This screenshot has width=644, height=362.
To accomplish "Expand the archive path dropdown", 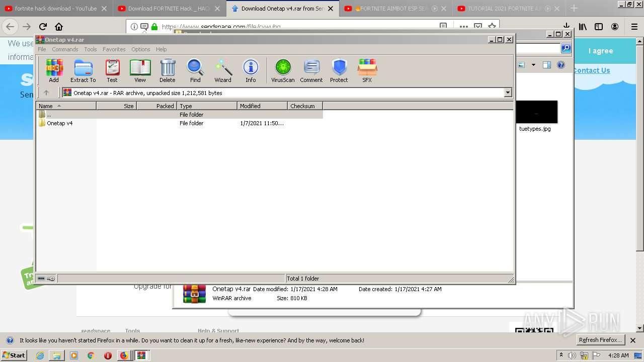I will click(x=508, y=93).
